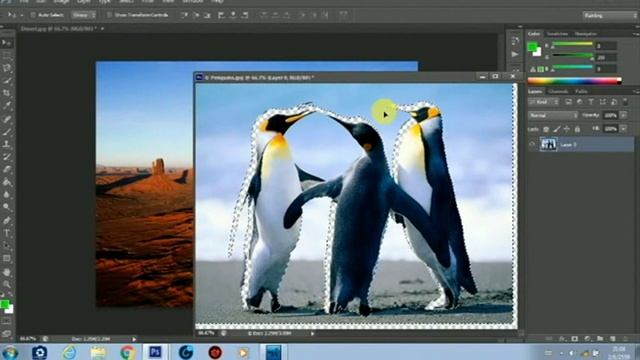Select the Healing Brush tool
Image resolution: width=640 pixels, height=360 pixels.
(x=7, y=119)
